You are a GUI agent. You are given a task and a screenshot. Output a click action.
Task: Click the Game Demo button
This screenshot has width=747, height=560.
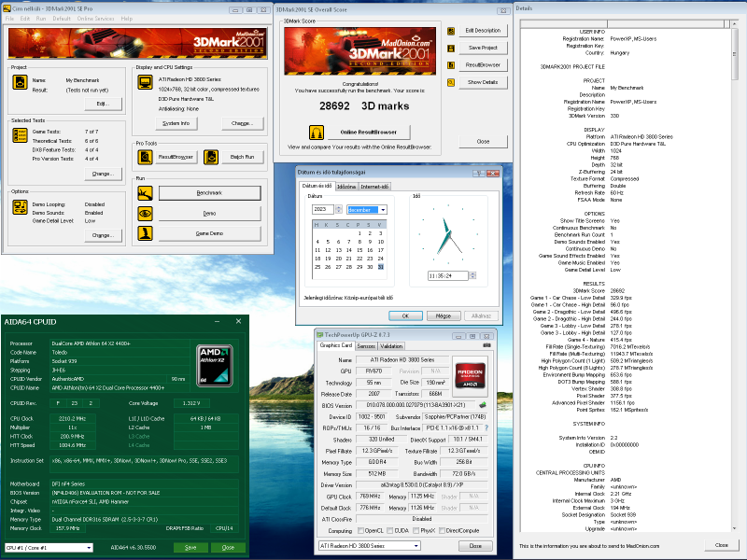click(209, 233)
